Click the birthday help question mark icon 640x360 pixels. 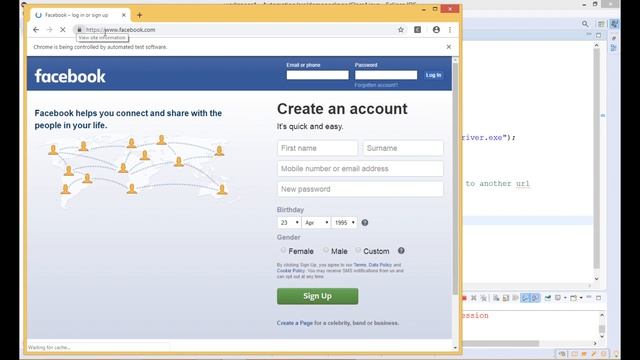365,222
